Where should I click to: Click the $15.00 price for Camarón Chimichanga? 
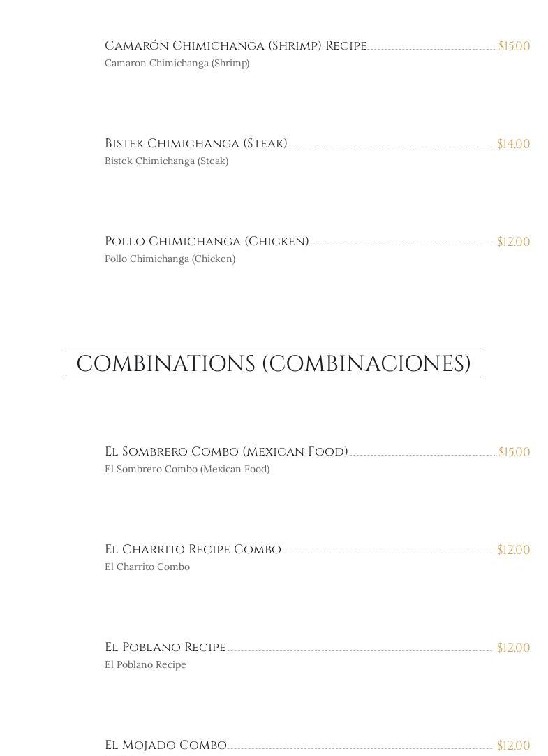pyautogui.click(x=514, y=46)
